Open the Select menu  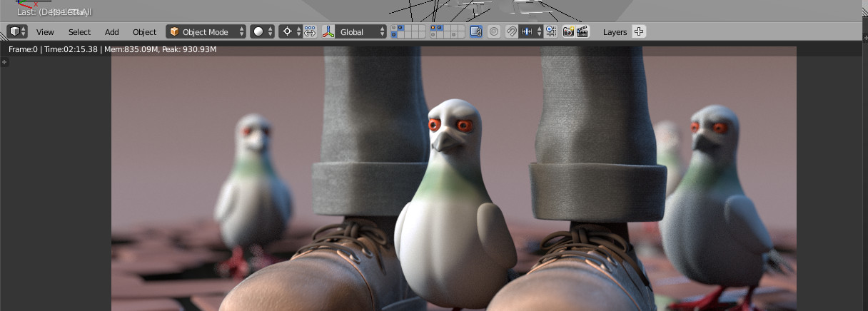point(79,32)
